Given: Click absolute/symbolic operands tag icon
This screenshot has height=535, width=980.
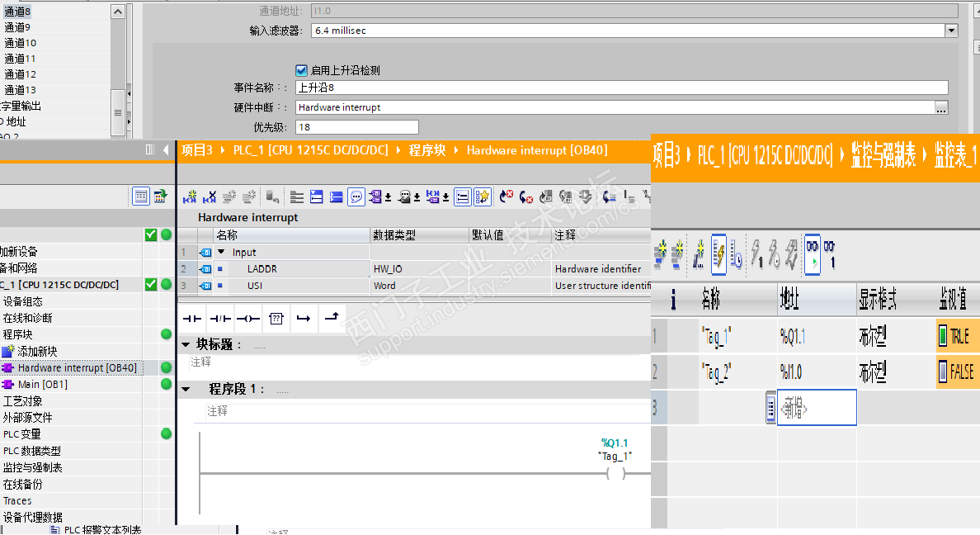Looking at the screenshot, I should 375,197.
